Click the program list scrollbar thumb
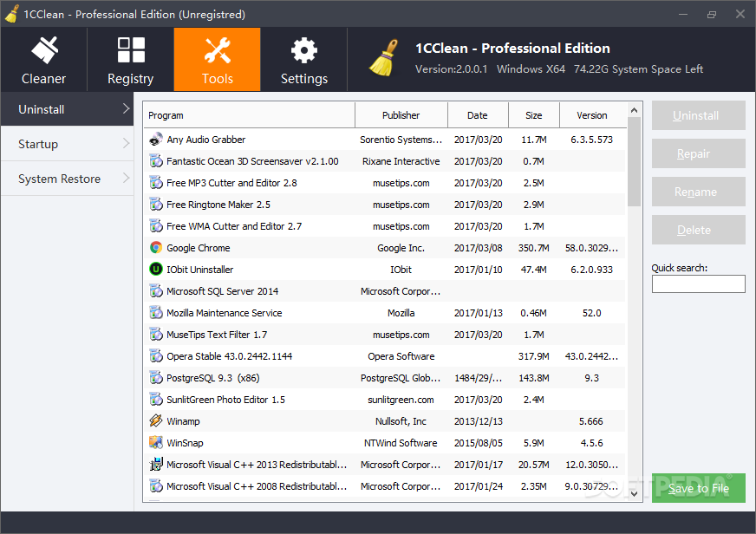Image resolution: width=756 pixels, height=534 pixels. click(x=634, y=162)
